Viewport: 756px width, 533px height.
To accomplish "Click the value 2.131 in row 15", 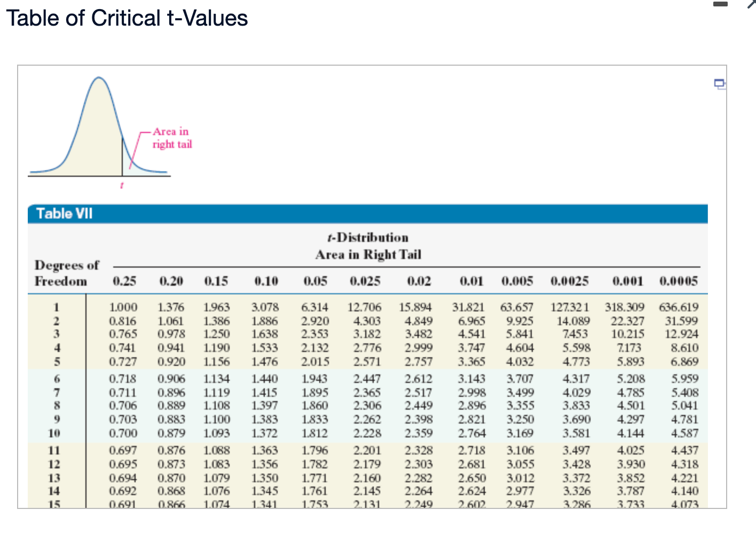I will coord(367,504).
